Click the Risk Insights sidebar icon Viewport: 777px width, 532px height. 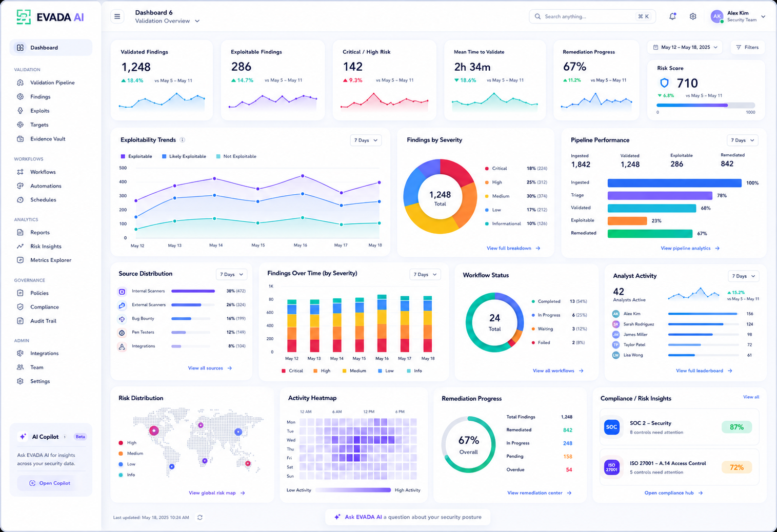pyautogui.click(x=21, y=247)
